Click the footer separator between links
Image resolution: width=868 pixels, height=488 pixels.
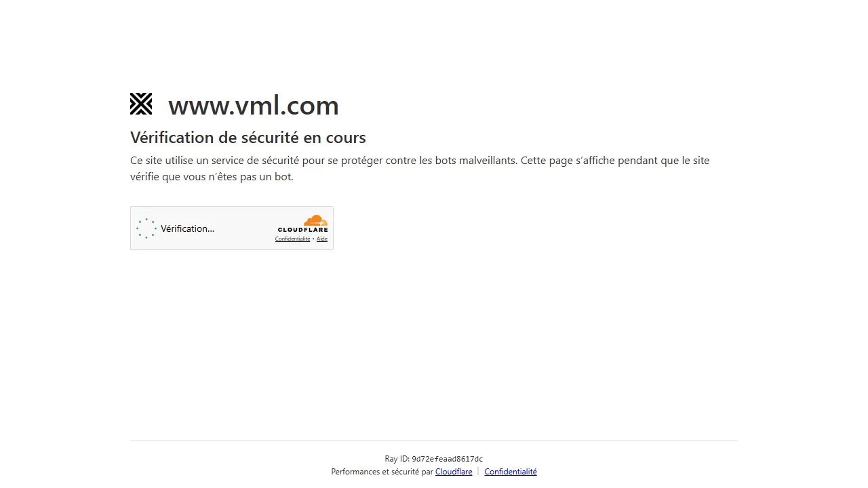pyautogui.click(x=478, y=471)
